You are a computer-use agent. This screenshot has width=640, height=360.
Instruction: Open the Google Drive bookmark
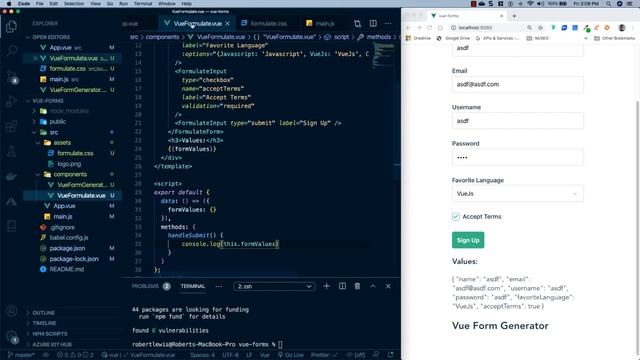[x=453, y=38]
